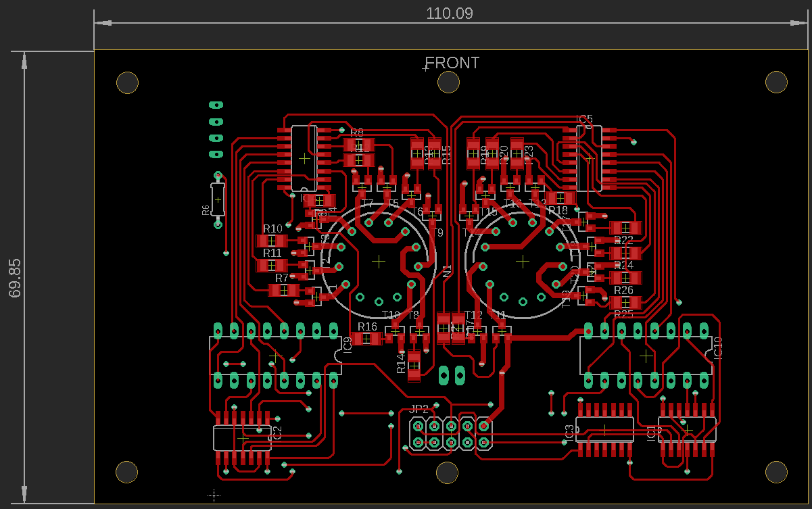Click the R18 resistor footprint
The height and width of the screenshot is (509, 812).
(x=561, y=198)
